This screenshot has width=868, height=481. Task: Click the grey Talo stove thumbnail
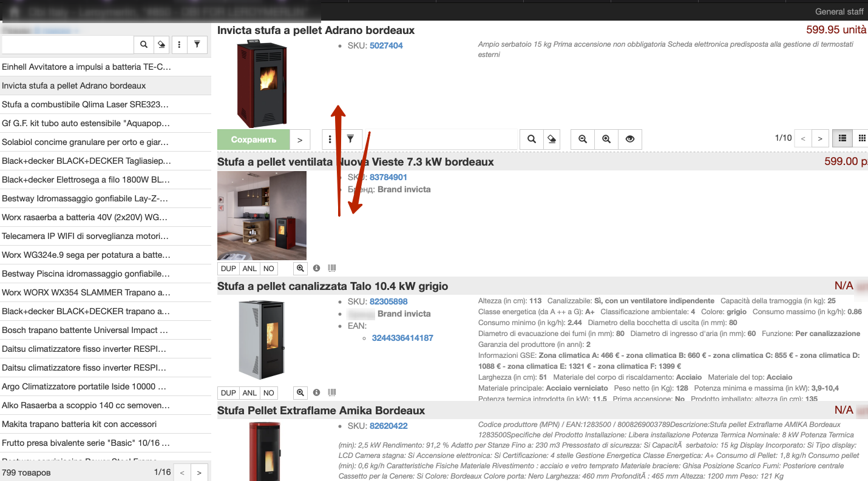(262, 340)
